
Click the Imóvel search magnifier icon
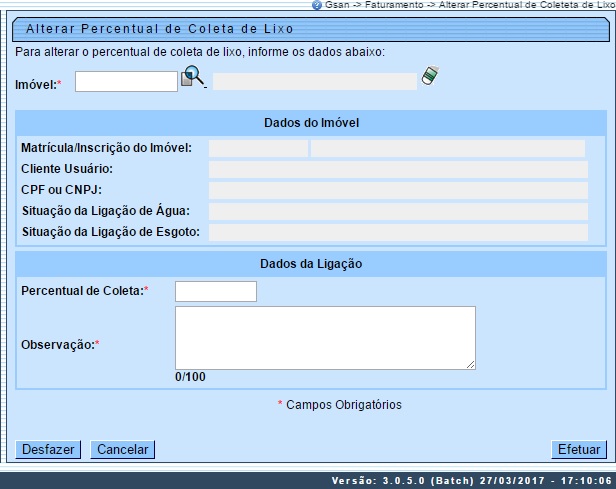pyautogui.click(x=192, y=78)
